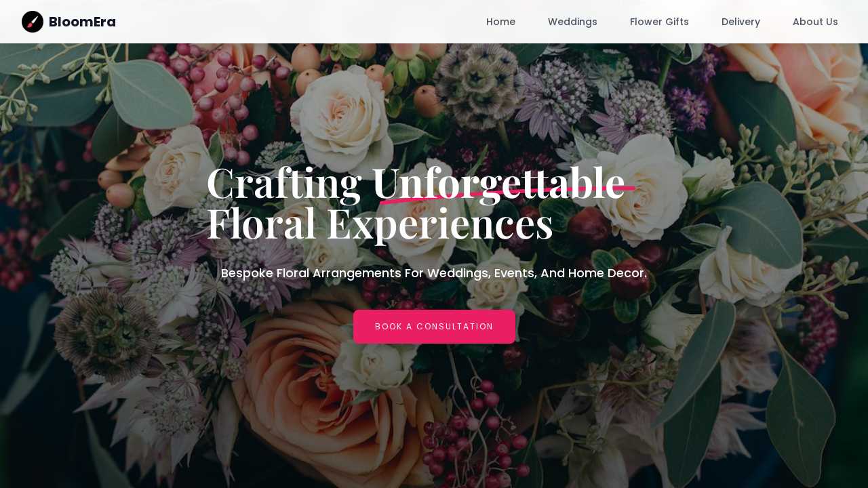The width and height of the screenshot is (868, 488).
Task: Visit the About Us page
Action: pyautogui.click(x=815, y=22)
